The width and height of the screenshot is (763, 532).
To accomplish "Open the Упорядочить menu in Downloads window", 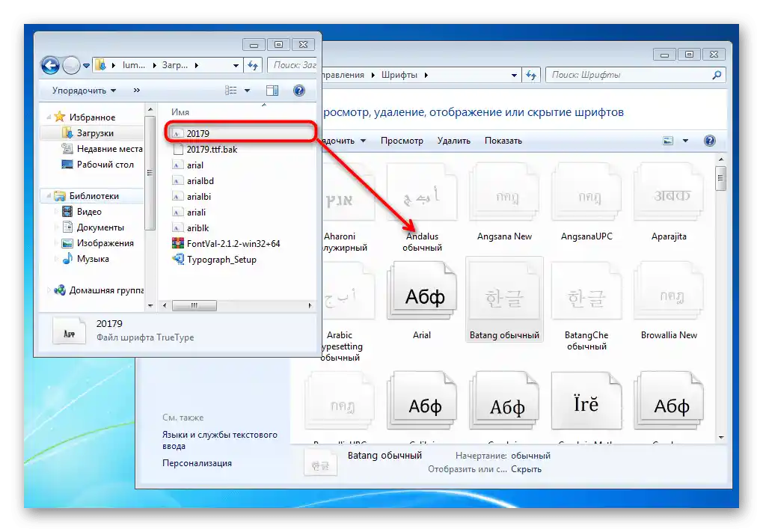I will (x=84, y=91).
